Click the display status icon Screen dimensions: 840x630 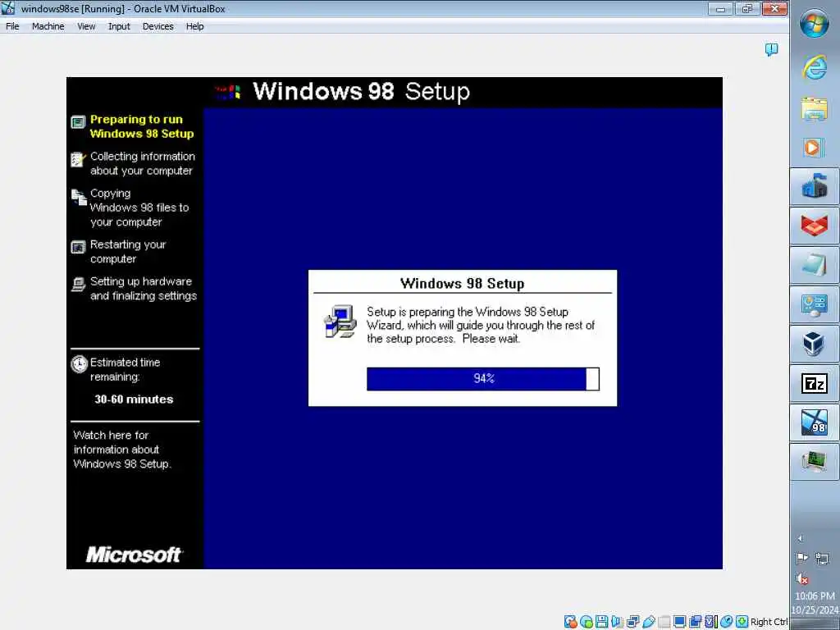[x=680, y=622]
